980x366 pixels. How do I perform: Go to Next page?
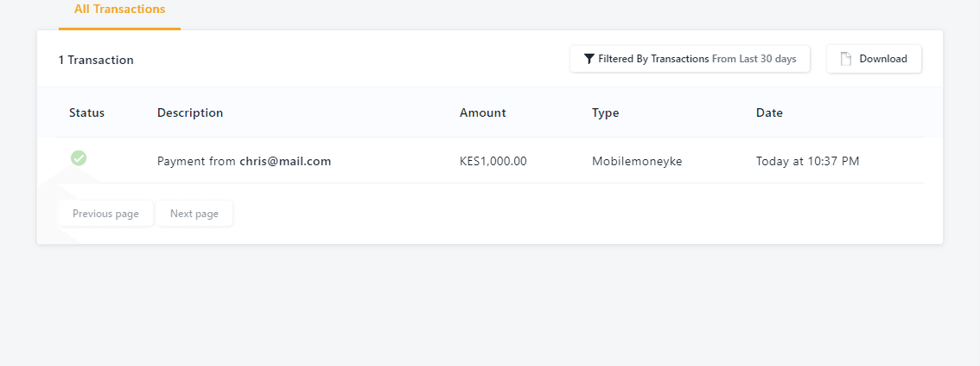point(194,214)
